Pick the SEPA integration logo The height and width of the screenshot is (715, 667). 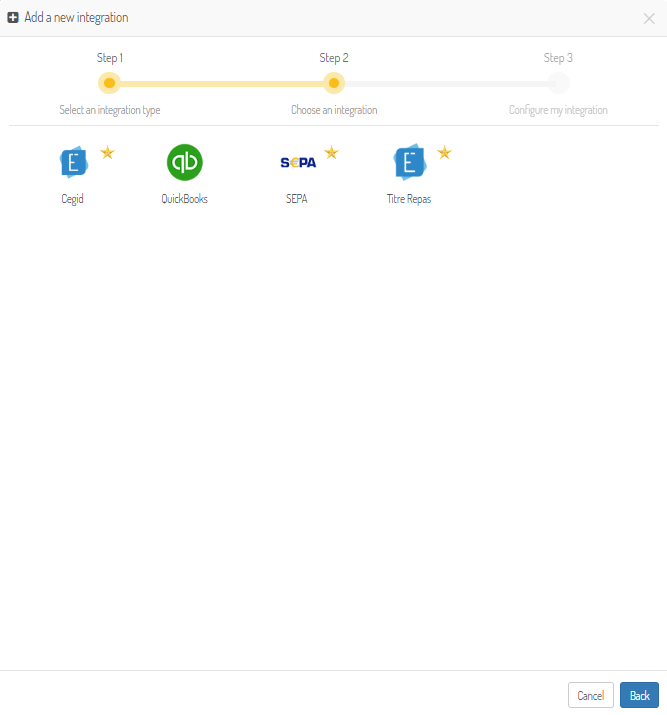pyautogui.click(x=298, y=162)
